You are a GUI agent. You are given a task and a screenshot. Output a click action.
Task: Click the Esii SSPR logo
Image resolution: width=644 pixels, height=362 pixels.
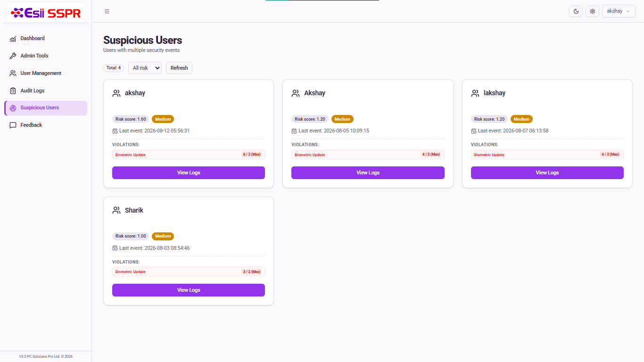pos(46,13)
